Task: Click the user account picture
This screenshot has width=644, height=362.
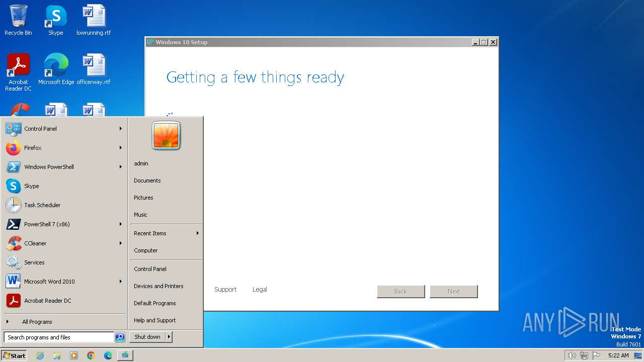Action: 166,135
